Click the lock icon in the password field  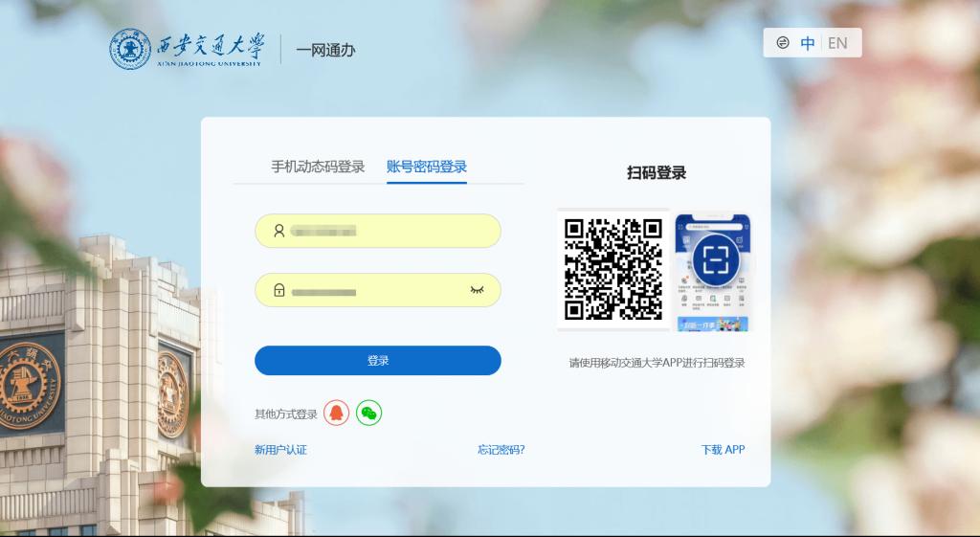[x=279, y=291]
